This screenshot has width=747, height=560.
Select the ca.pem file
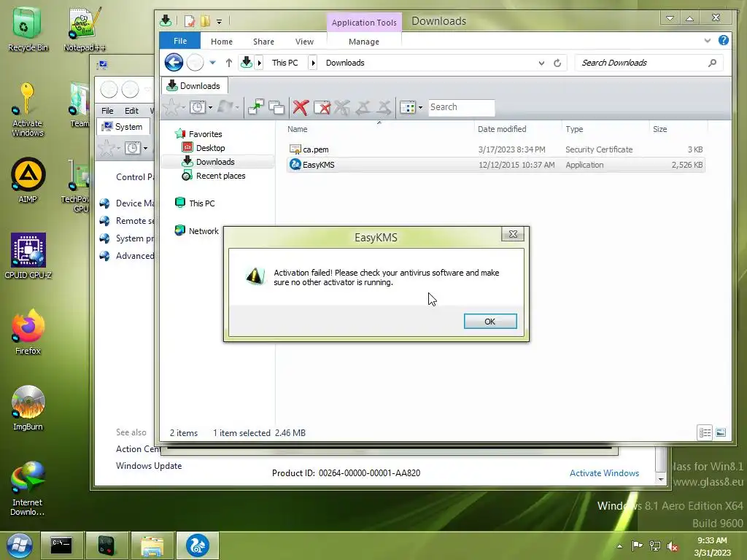click(495, 149)
